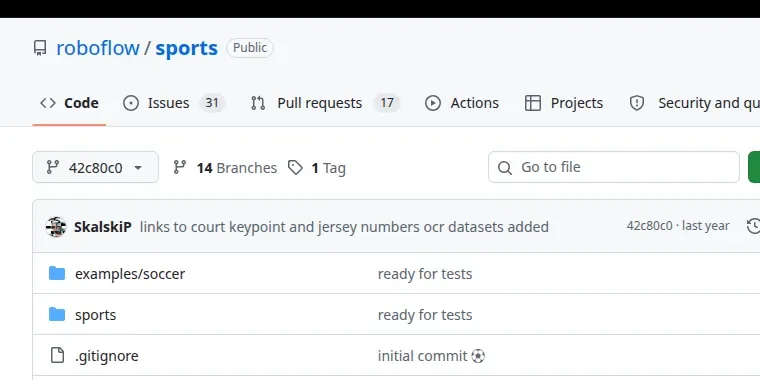Click the Issues count badge 31

pos(212,103)
